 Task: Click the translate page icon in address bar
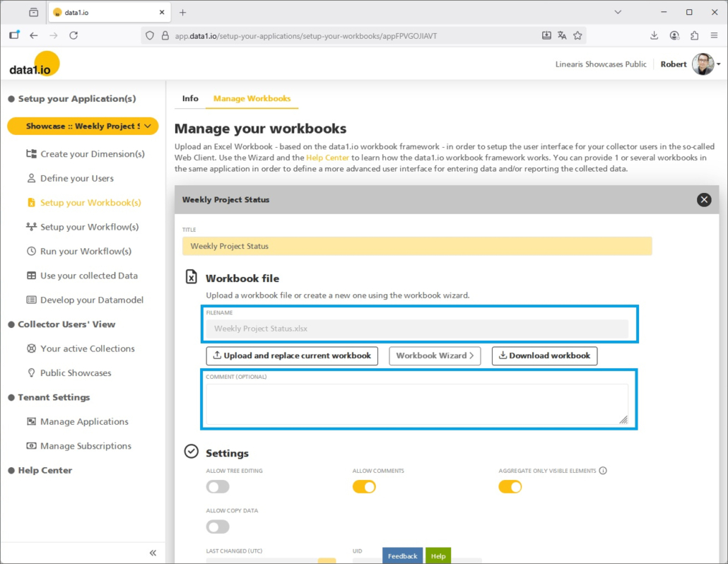562,35
